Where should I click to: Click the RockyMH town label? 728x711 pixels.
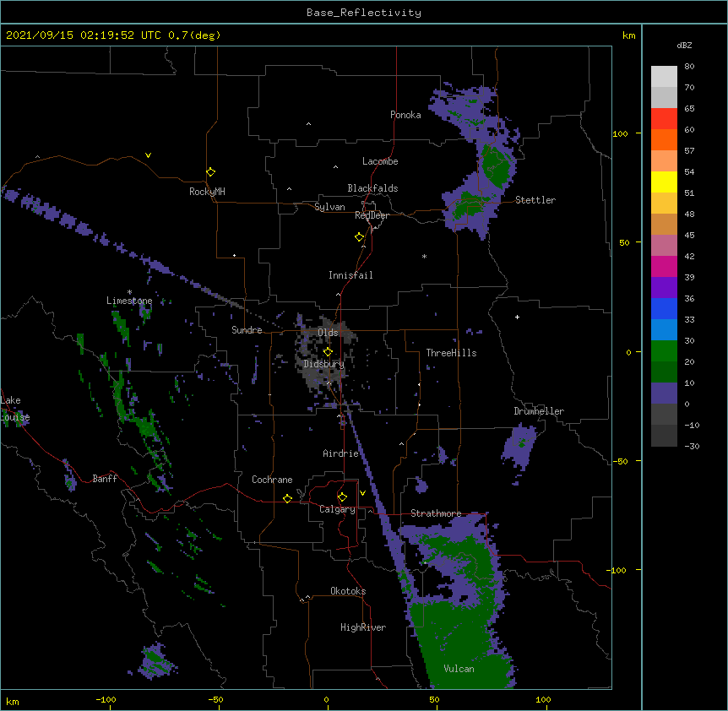pyautogui.click(x=207, y=192)
